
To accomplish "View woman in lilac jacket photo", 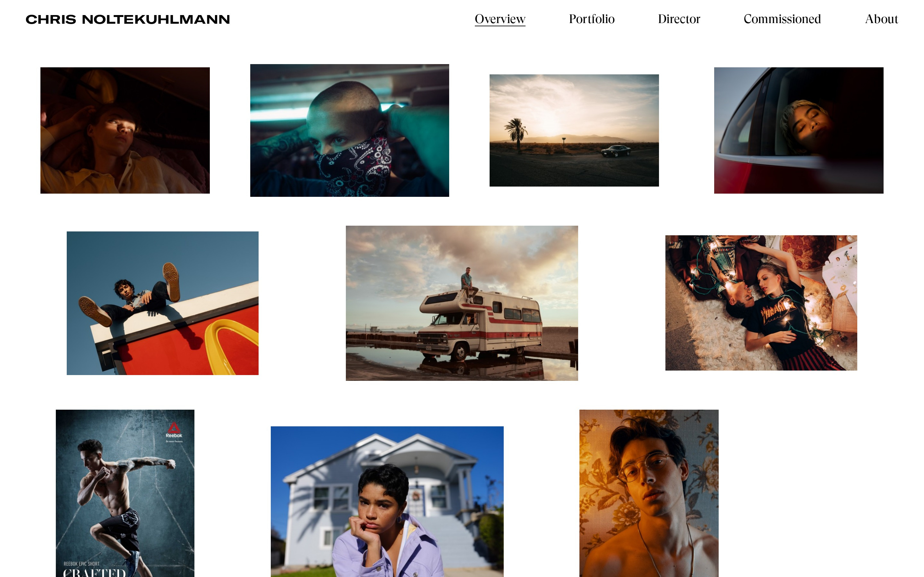I will [x=387, y=504].
